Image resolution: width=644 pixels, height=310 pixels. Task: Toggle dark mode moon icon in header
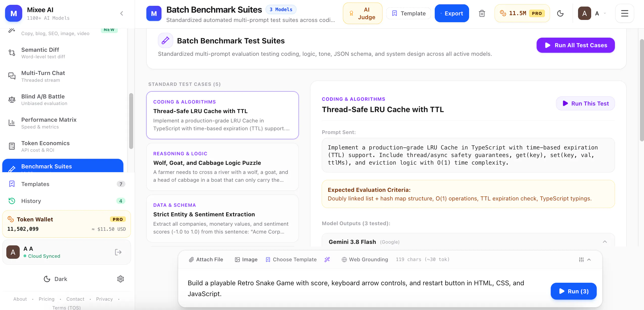pyautogui.click(x=560, y=13)
